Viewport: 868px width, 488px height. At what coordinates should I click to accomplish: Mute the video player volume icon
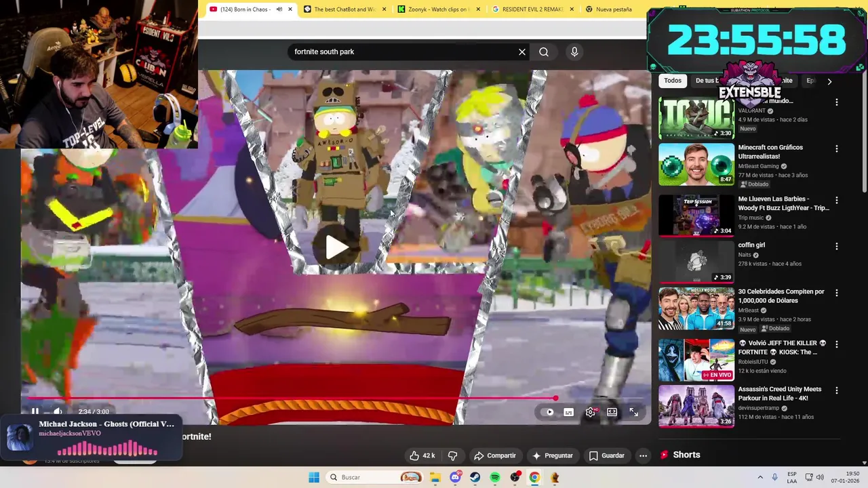(58, 411)
